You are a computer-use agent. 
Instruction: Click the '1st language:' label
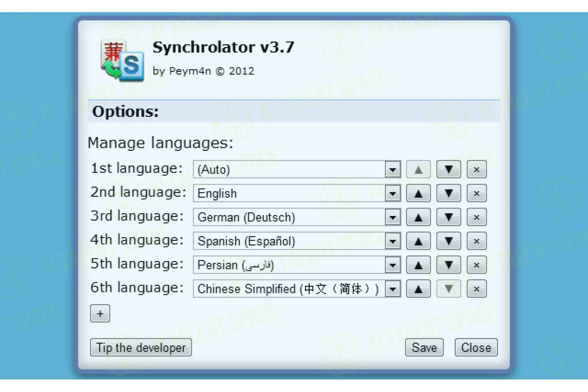[136, 169]
